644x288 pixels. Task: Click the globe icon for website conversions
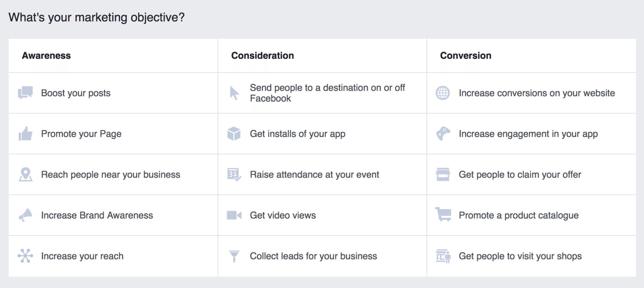(443, 93)
